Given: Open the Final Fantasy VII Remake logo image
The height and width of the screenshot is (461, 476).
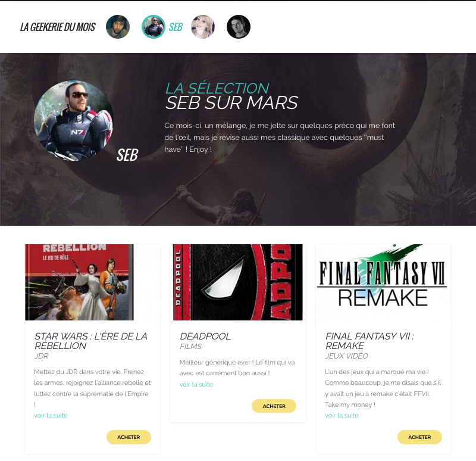Looking at the screenshot, I should click(383, 282).
